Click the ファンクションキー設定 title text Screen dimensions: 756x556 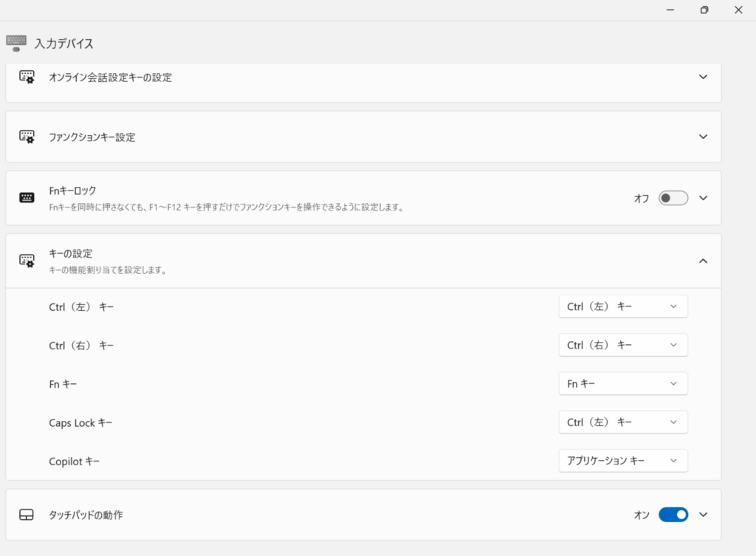point(92,137)
